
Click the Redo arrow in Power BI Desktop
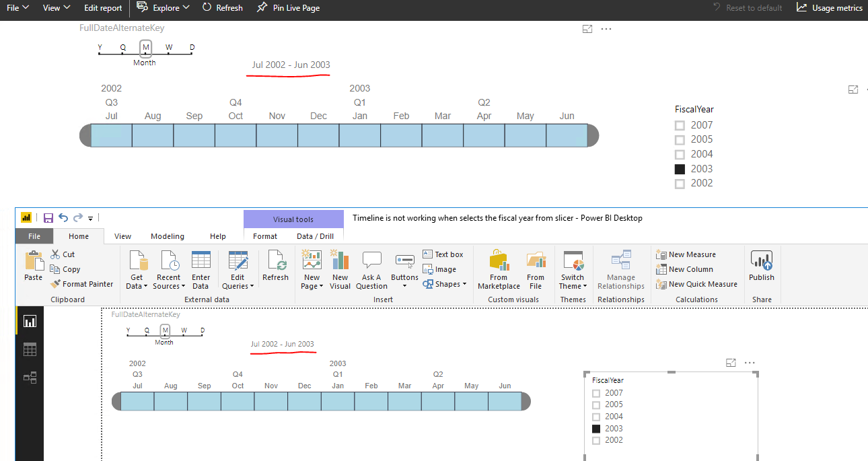(78, 217)
